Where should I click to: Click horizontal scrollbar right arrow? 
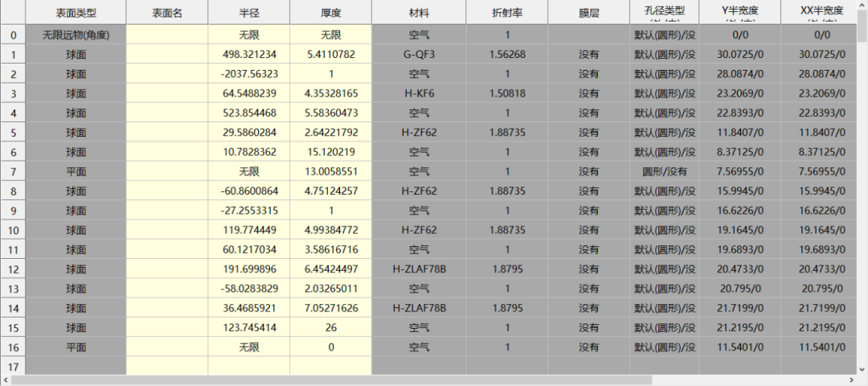point(853,380)
